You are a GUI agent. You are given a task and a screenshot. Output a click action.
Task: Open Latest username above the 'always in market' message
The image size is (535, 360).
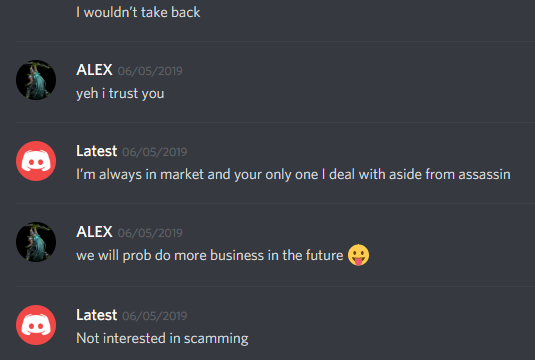point(97,151)
